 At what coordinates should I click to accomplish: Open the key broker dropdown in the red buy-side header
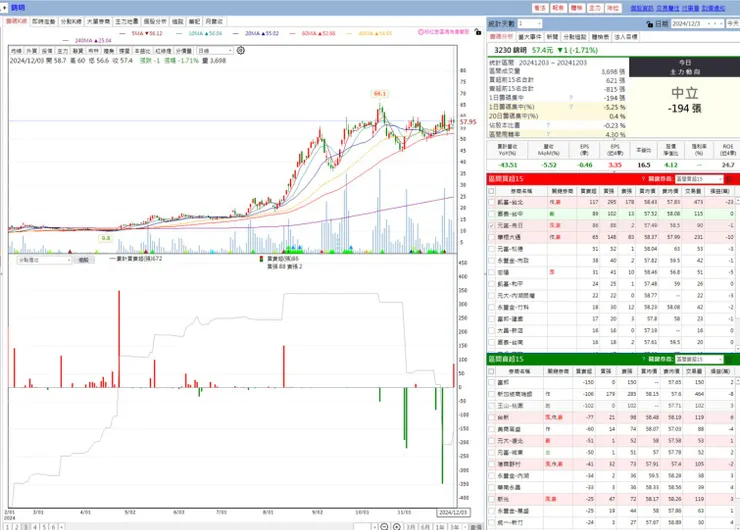[699, 179]
